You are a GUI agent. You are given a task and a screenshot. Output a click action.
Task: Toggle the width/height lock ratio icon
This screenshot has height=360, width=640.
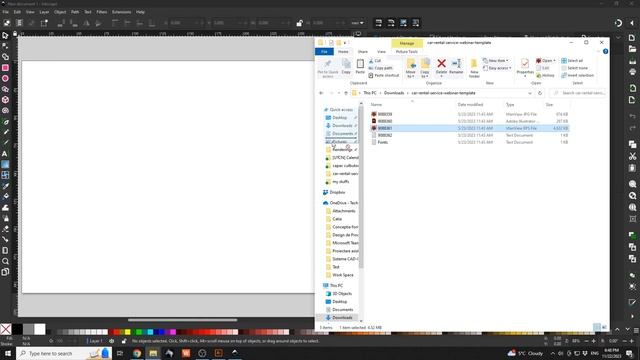299,23
